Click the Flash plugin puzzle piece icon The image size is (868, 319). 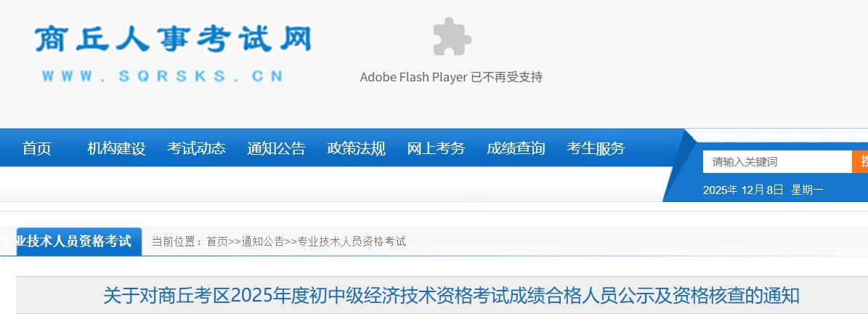tap(451, 36)
